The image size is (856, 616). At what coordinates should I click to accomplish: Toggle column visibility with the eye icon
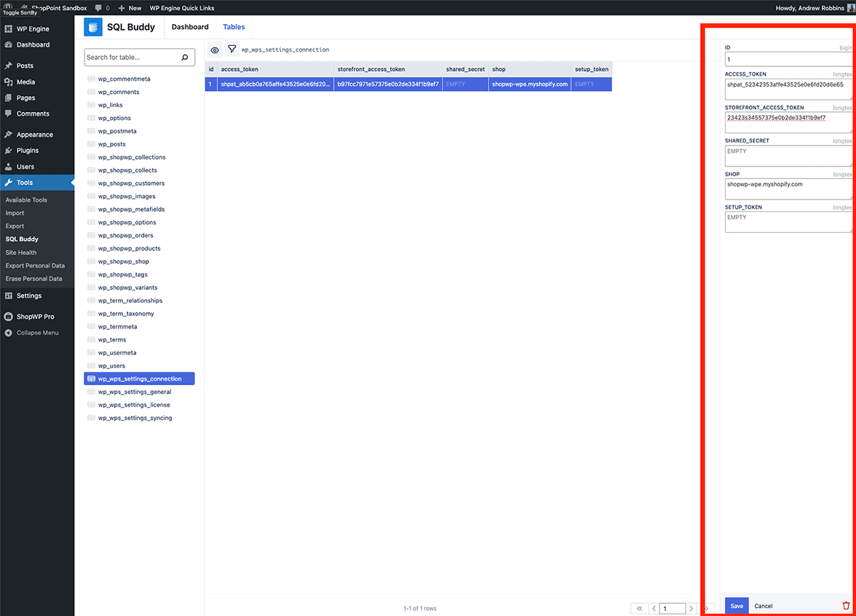pos(215,50)
